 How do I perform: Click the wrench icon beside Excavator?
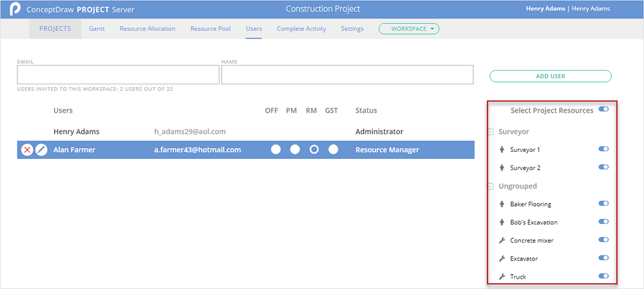tap(502, 259)
